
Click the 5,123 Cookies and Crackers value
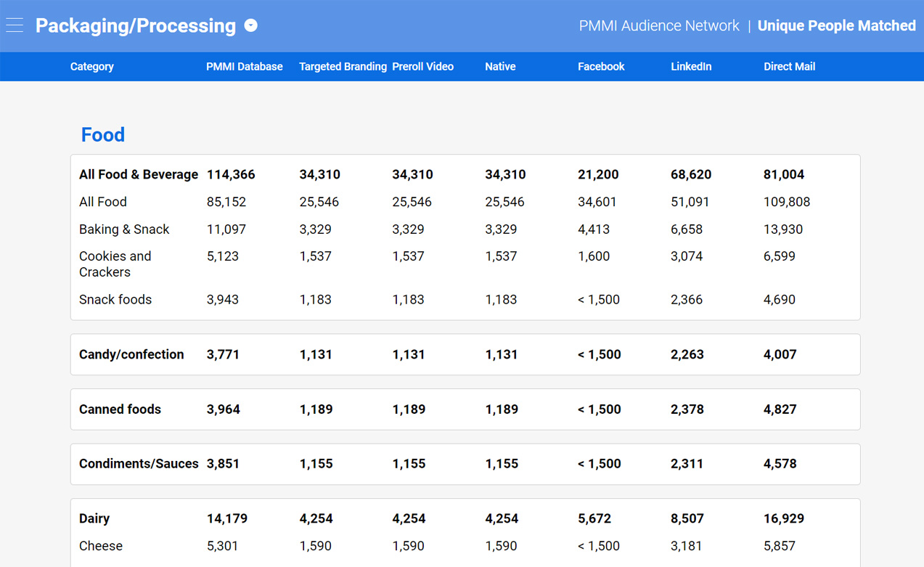(223, 256)
